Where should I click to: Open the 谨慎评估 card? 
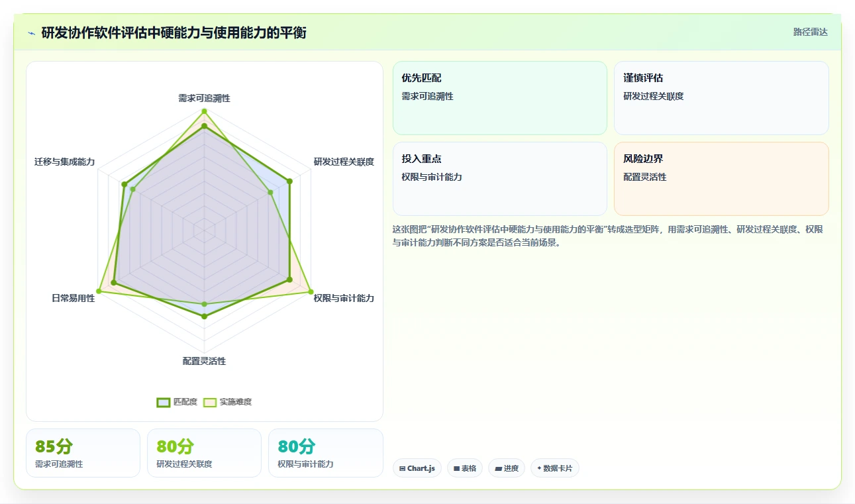[721, 98]
